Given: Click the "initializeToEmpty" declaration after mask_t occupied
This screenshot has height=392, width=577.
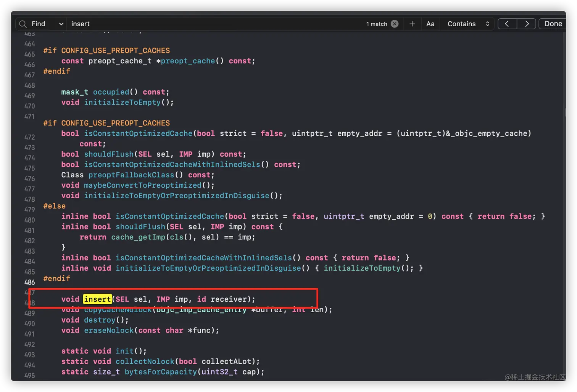Looking at the screenshot, I should [122, 103].
